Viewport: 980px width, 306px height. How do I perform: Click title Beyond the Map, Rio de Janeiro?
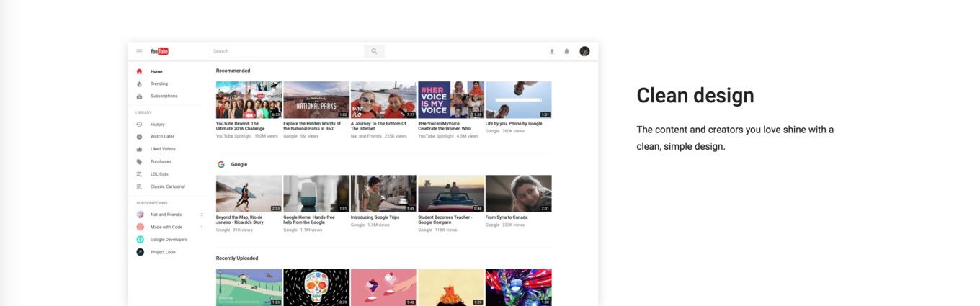(x=240, y=220)
